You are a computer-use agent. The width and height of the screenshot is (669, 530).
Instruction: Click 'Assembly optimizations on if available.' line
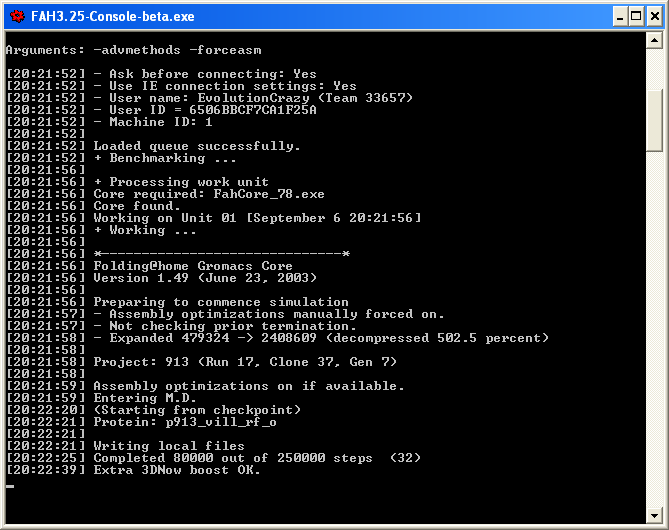[205, 386]
